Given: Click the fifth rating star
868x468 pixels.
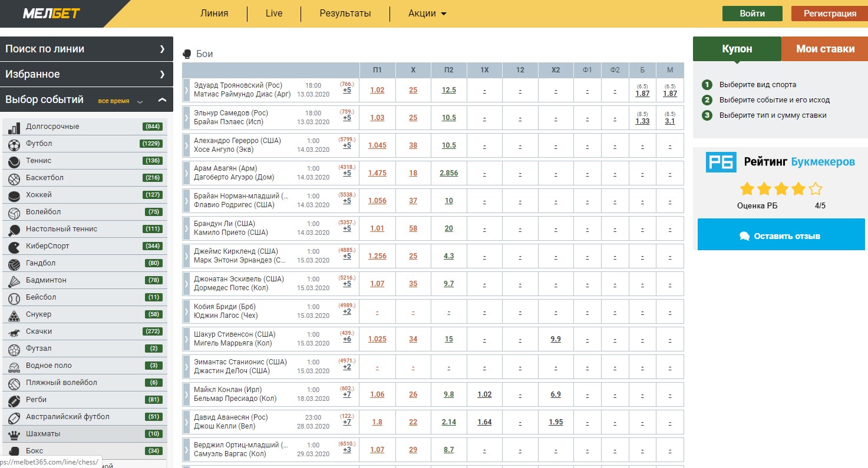Looking at the screenshot, I should (x=816, y=189).
